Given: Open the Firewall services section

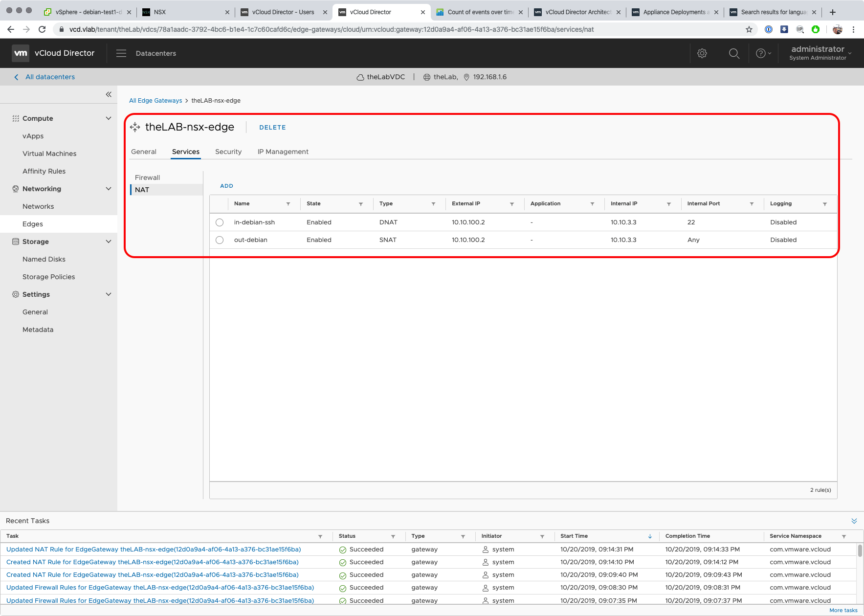Looking at the screenshot, I should pos(147,177).
